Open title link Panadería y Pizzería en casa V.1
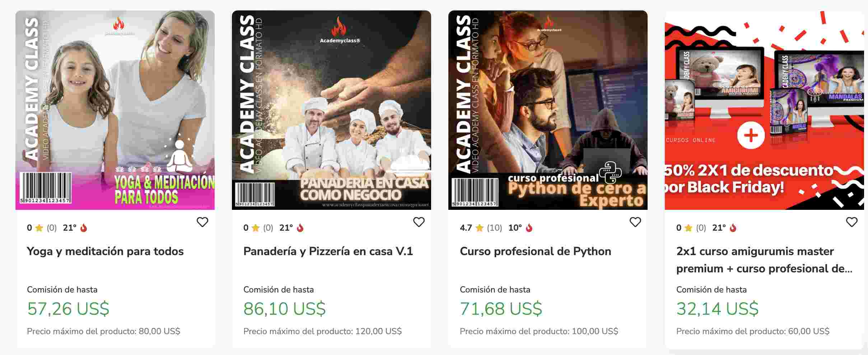Screen dimensions: 868x355 tap(328, 251)
